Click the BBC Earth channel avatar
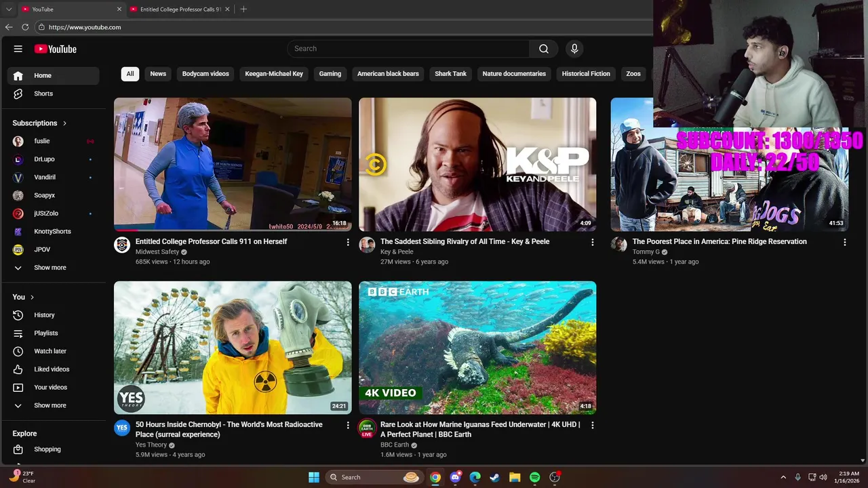Image resolution: width=868 pixels, height=488 pixels. coord(367,428)
